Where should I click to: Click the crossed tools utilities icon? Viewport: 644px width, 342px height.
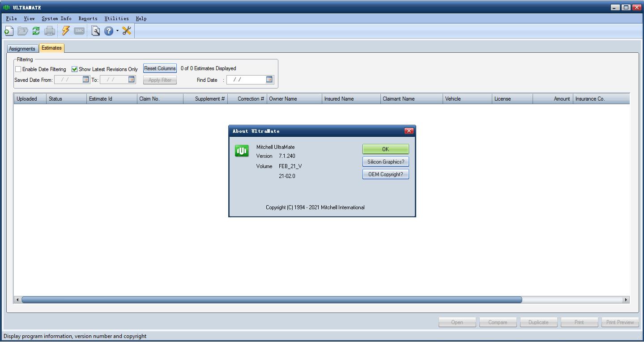pyautogui.click(x=127, y=31)
